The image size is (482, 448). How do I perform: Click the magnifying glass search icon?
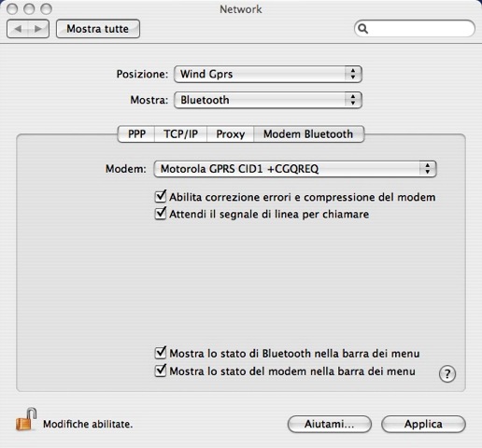[362, 29]
